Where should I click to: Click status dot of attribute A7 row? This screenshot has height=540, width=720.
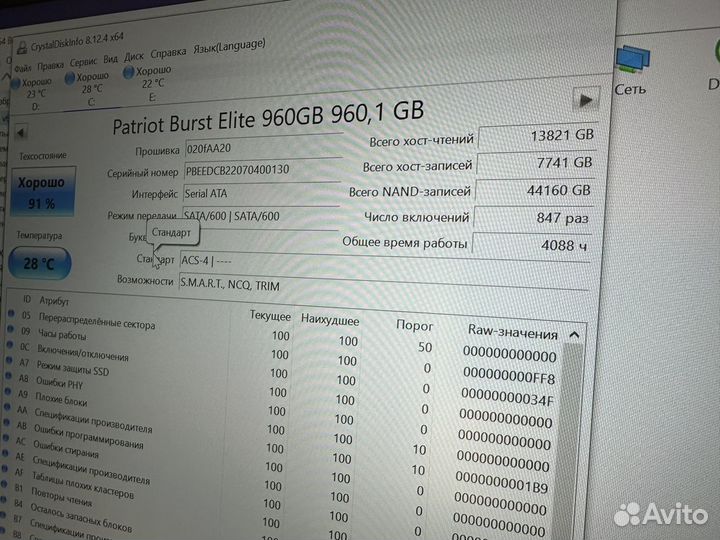pyautogui.click(x=9, y=361)
